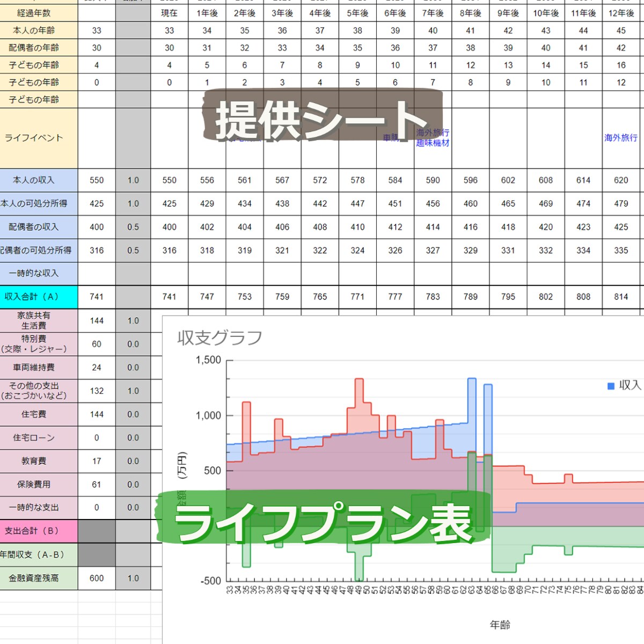This screenshot has height=644, width=644.
Task: Select the 収支グラフ chart title
Action: (220, 338)
